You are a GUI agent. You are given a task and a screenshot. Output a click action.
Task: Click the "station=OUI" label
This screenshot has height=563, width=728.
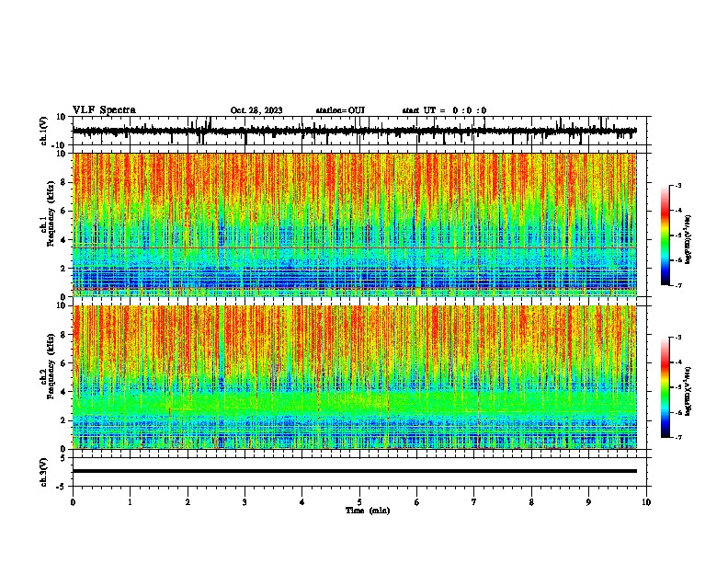click(340, 110)
